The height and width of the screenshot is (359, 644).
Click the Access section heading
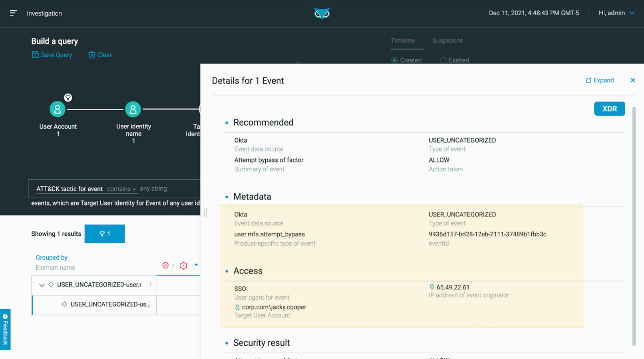click(x=248, y=271)
